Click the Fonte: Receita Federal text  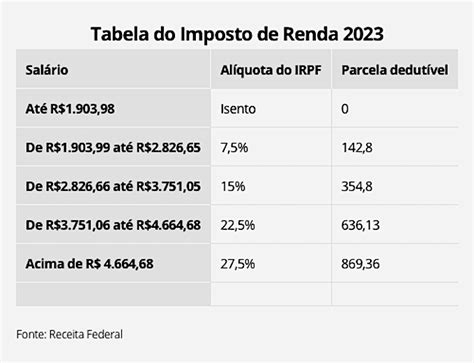tap(69, 334)
